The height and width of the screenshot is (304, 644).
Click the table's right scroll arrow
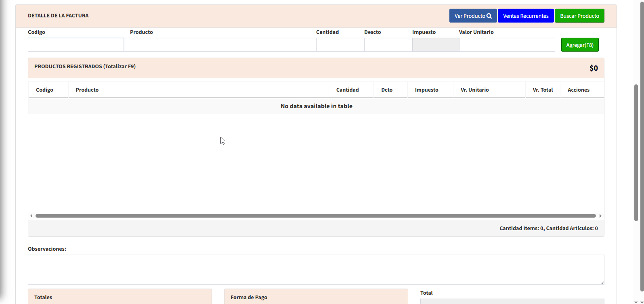[x=600, y=216]
